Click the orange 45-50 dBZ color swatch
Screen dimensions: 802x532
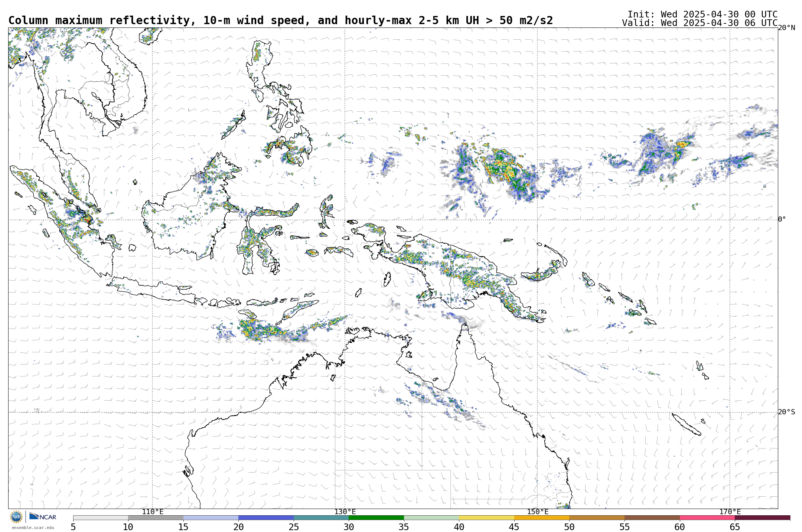point(542,518)
